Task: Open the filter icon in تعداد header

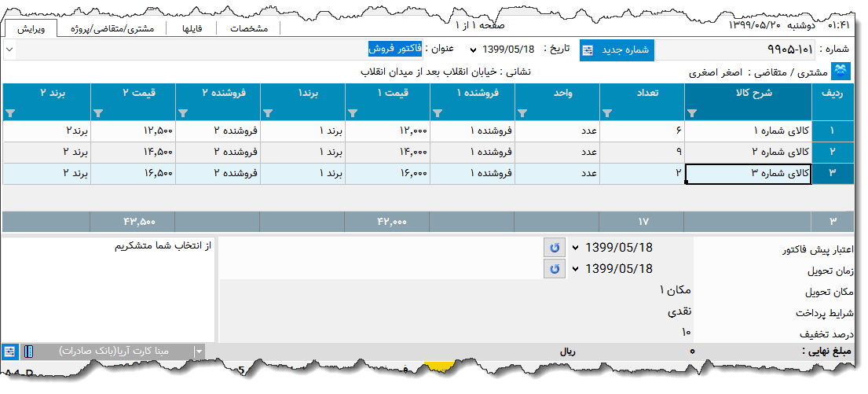Action: 607,113
